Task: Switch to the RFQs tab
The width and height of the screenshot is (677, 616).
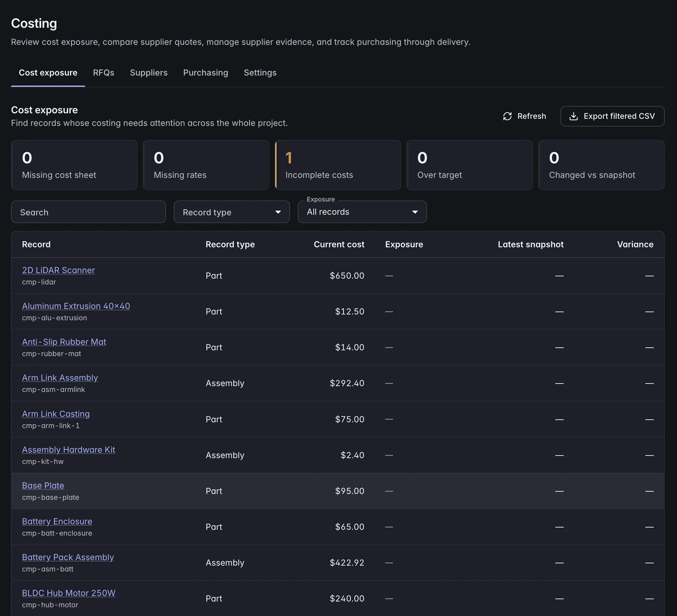Action: [103, 73]
